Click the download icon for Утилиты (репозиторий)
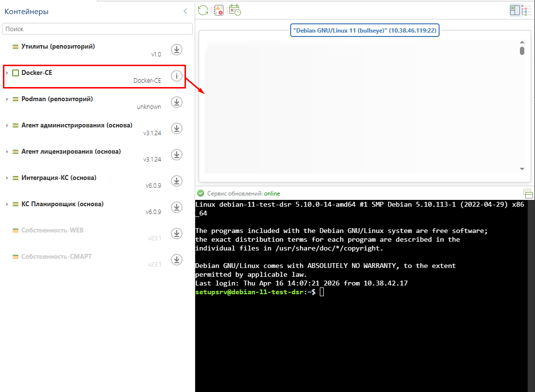Screen dimensions: 535x392 (176, 50)
